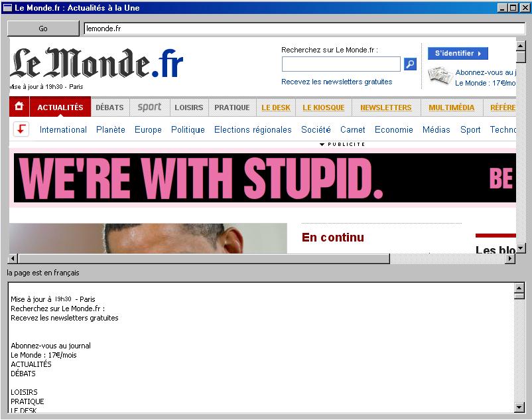Image resolution: width=532 pixels, height=420 pixels.
Task: Open the Europe section link
Action: click(148, 129)
